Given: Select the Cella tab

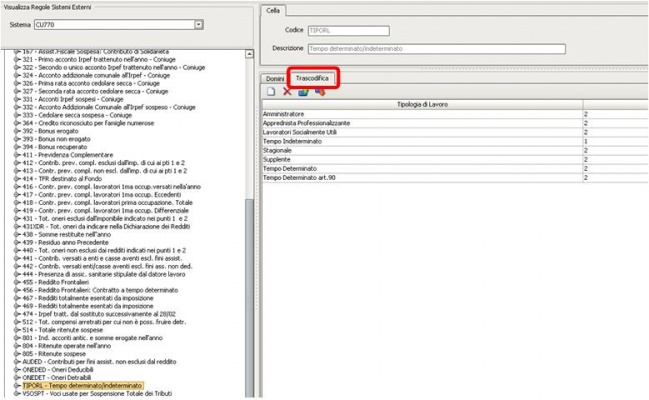Looking at the screenshot, I should [273, 11].
